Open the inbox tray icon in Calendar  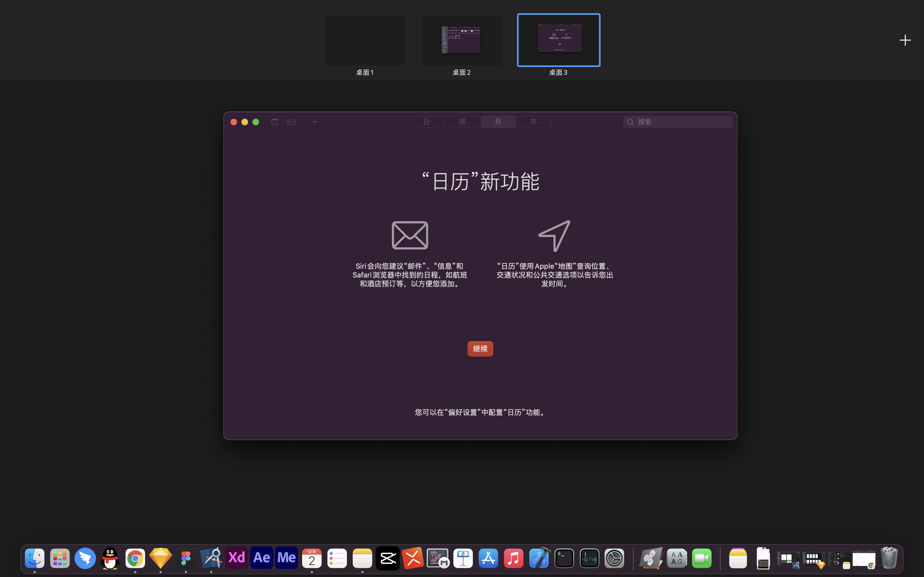tap(292, 122)
